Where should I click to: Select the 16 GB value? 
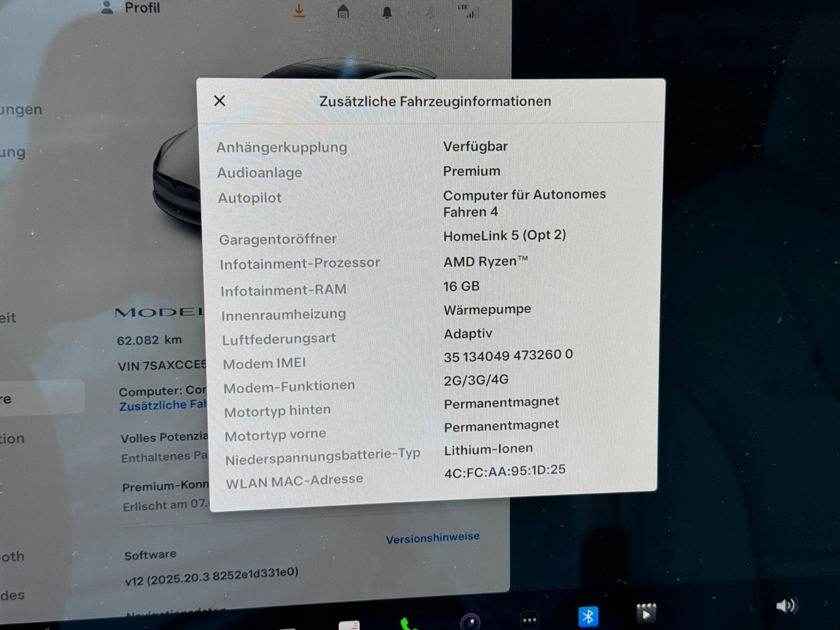click(x=461, y=286)
